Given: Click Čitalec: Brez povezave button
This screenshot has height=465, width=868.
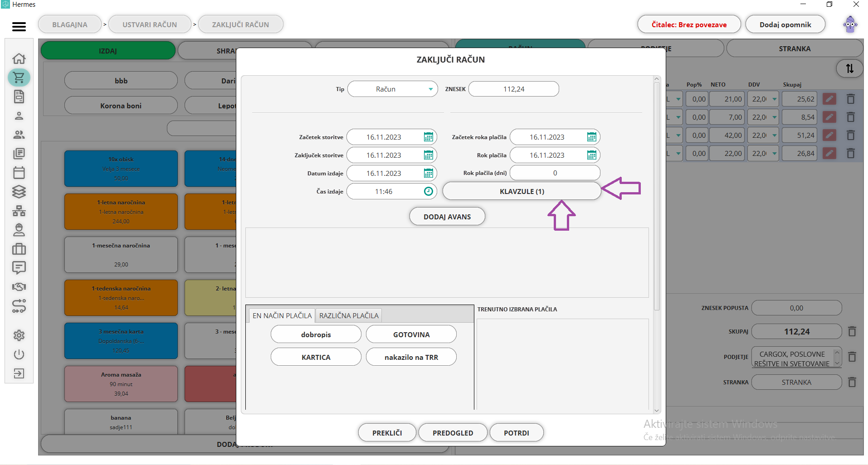Looking at the screenshot, I should point(689,24).
